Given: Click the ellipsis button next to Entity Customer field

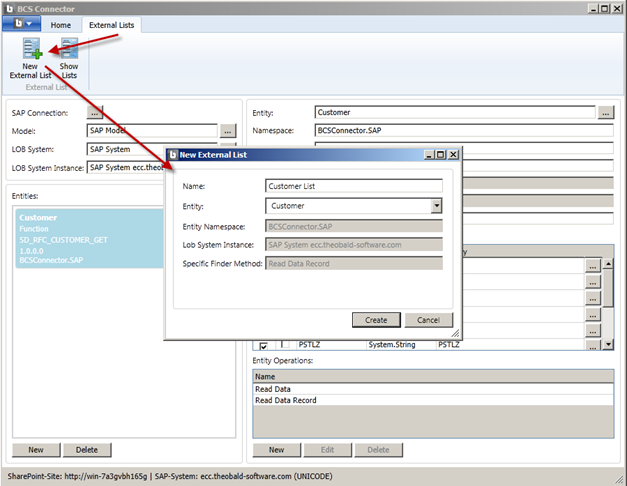Looking at the screenshot, I should 605,113.
